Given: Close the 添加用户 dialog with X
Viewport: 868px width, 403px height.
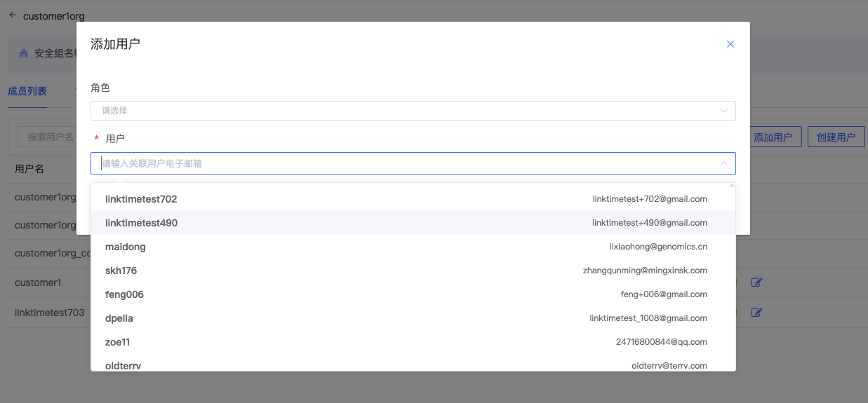Looking at the screenshot, I should [730, 44].
